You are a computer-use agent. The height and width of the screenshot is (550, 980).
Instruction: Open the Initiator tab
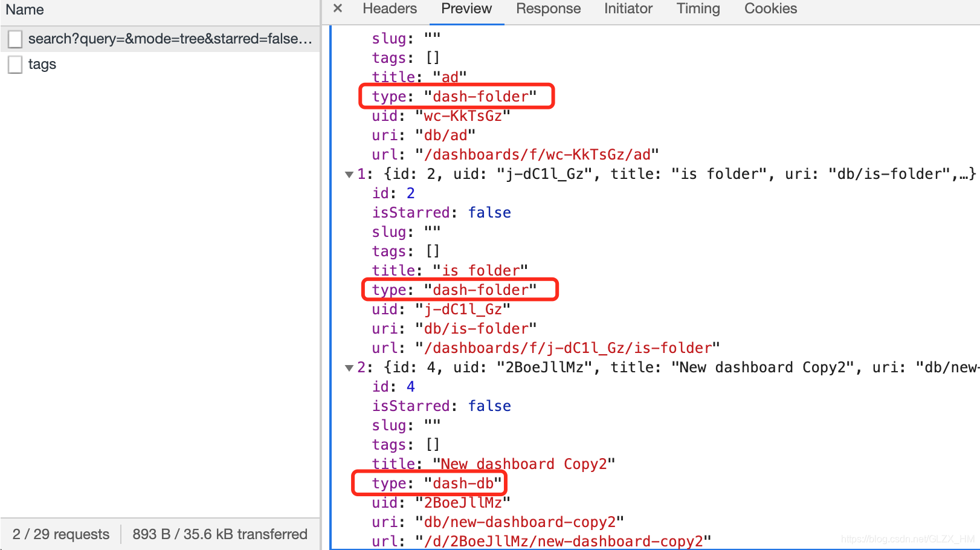click(x=628, y=9)
